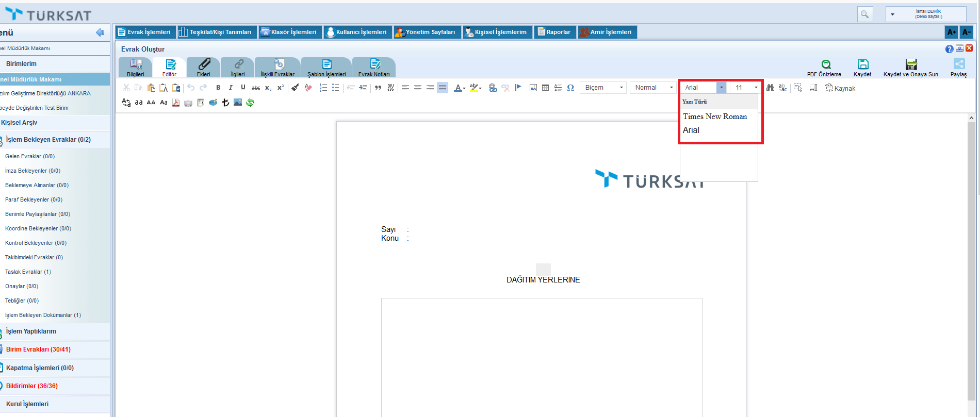The height and width of the screenshot is (417, 980).
Task: Open the Biçem style dropdown
Action: click(603, 88)
